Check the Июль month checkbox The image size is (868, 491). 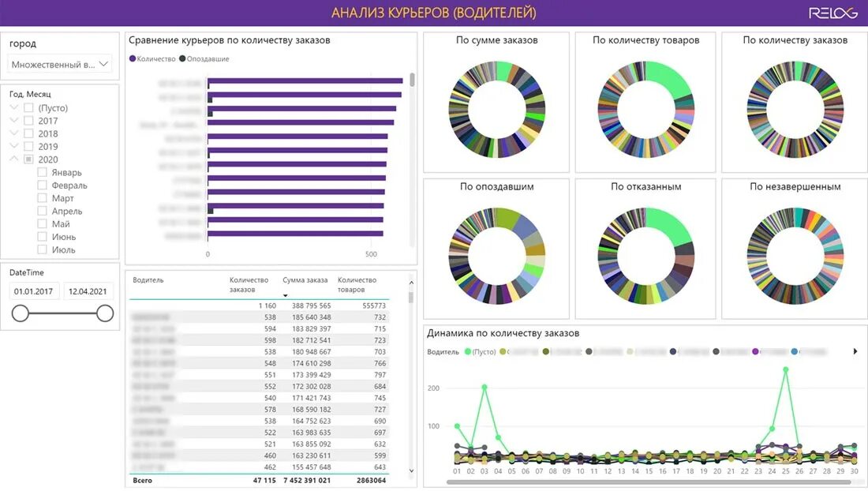tap(42, 249)
